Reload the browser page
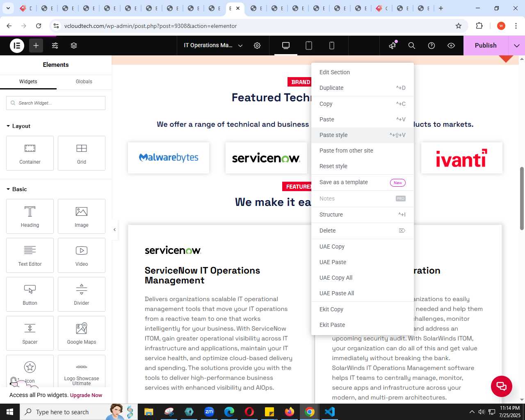Viewport: 525px width, 420px height. (x=39, y=26)
